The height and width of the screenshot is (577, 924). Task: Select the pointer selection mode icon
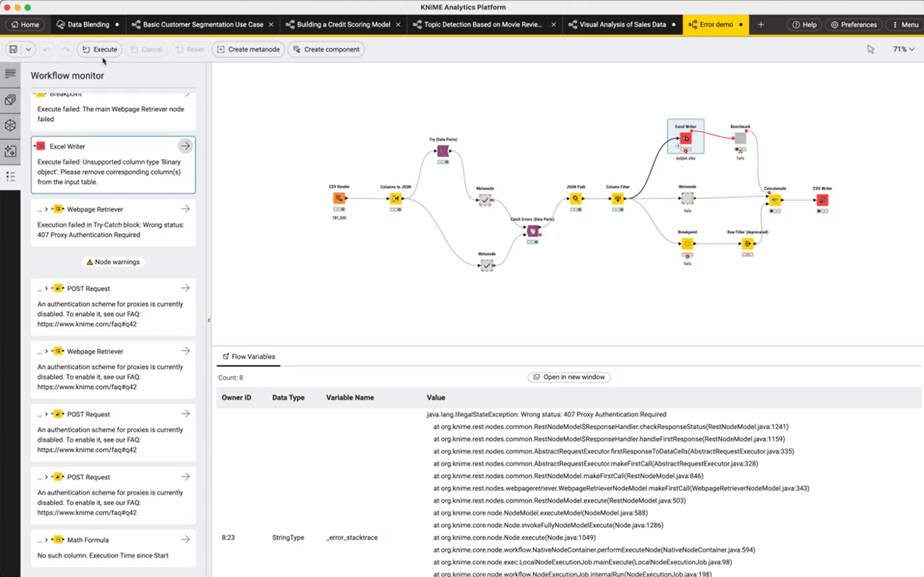pos(871,49)
